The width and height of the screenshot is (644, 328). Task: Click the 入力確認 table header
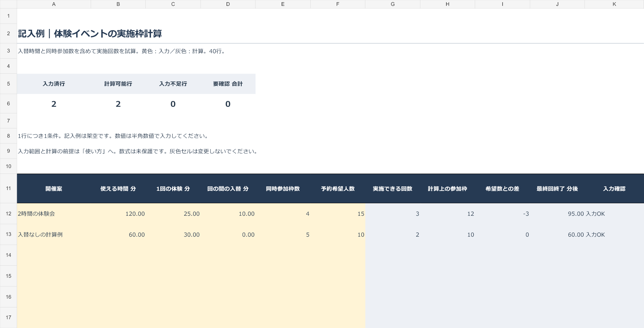[x=614, y=189]
